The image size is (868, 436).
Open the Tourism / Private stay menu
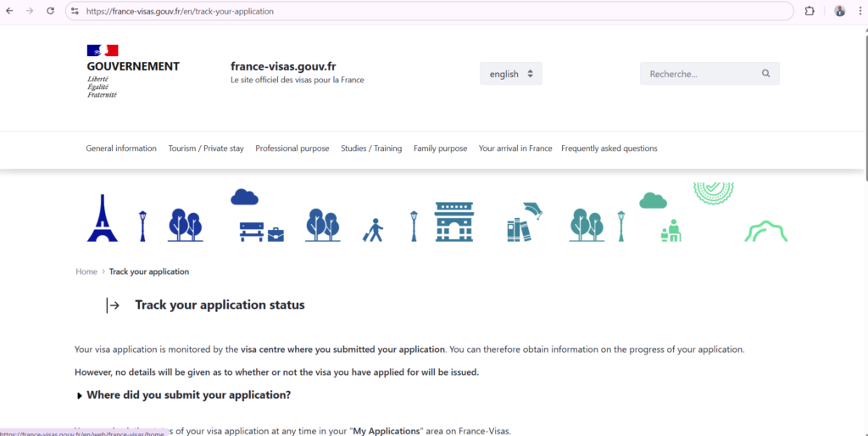coord(206,148)
